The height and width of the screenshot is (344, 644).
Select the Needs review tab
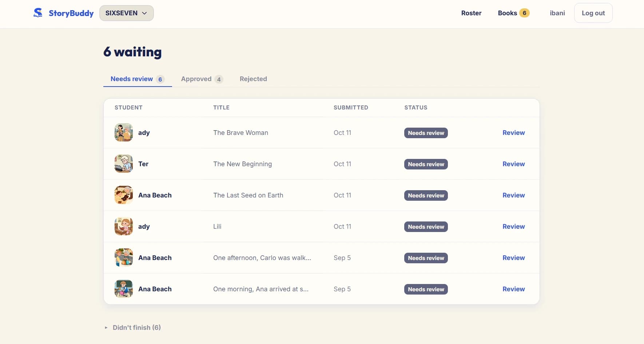(x=138, y=79)
